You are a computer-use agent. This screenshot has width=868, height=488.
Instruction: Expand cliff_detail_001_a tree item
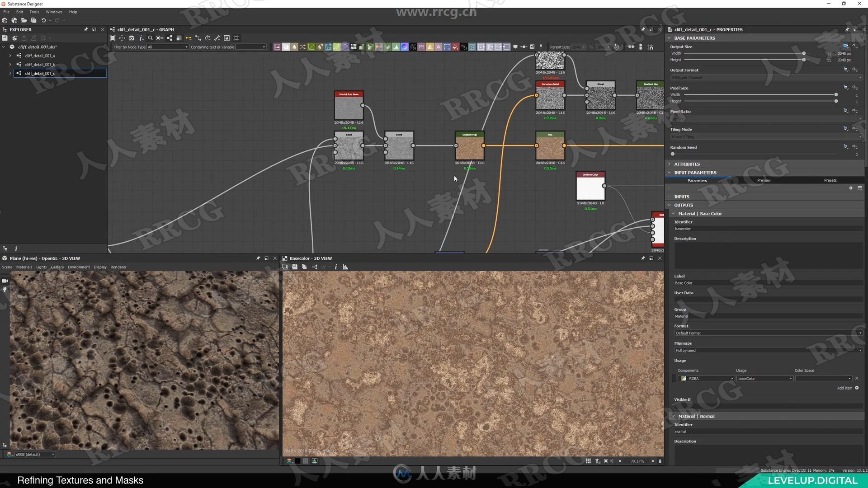pos(10,56)
